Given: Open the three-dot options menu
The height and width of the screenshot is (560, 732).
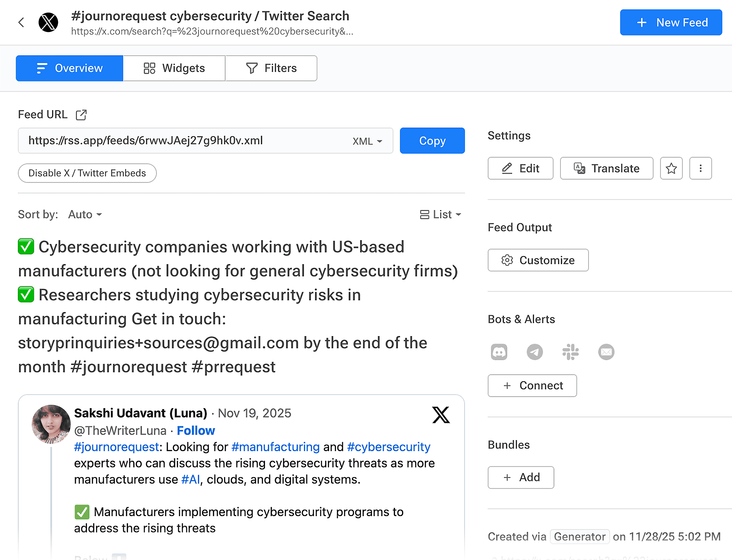Looking at the screenshot, I should coord(700,168).
